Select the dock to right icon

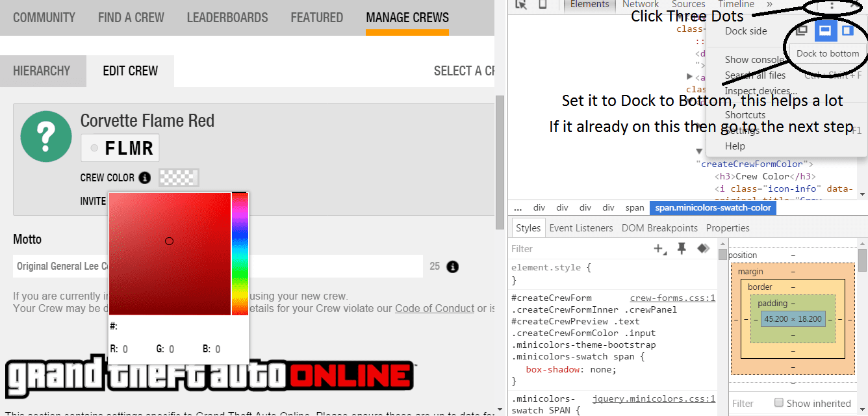point(847,31)
